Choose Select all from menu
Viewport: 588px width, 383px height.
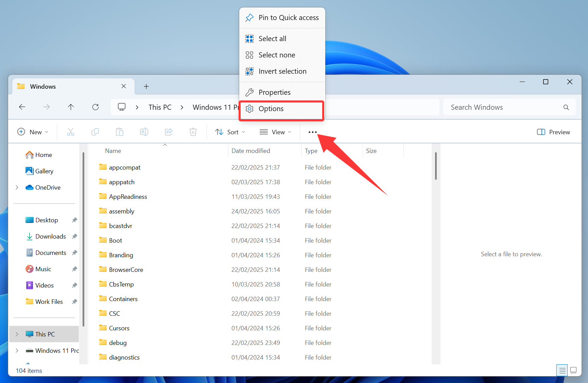coord(282,39)
